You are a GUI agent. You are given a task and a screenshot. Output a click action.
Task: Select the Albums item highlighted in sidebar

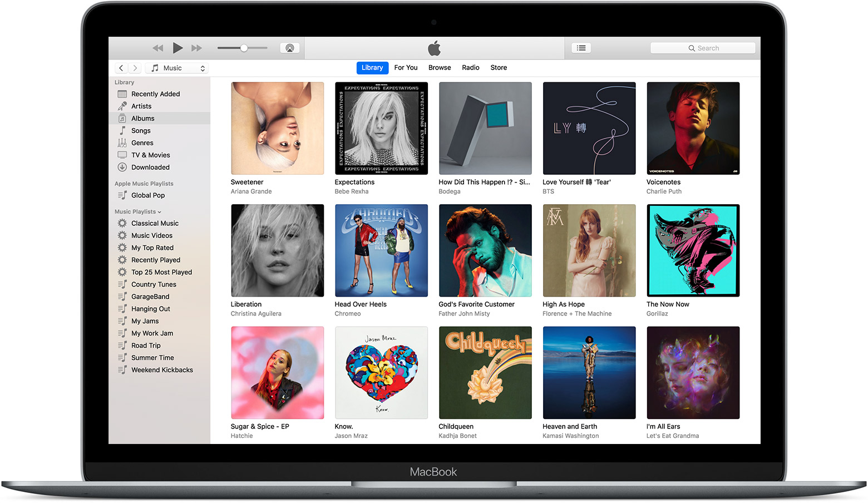[x=143, y=118]
